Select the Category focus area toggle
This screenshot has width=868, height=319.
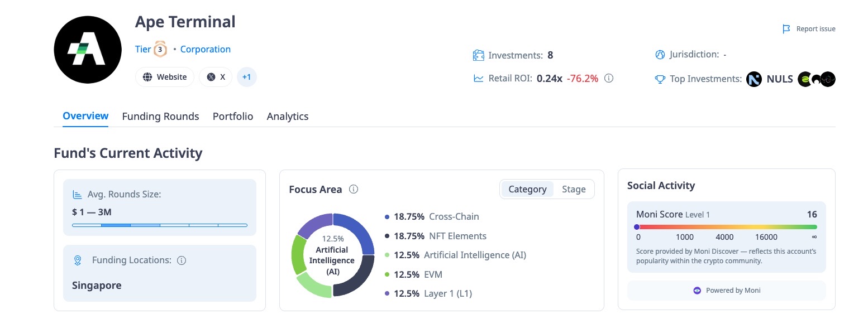coord(527,189)
